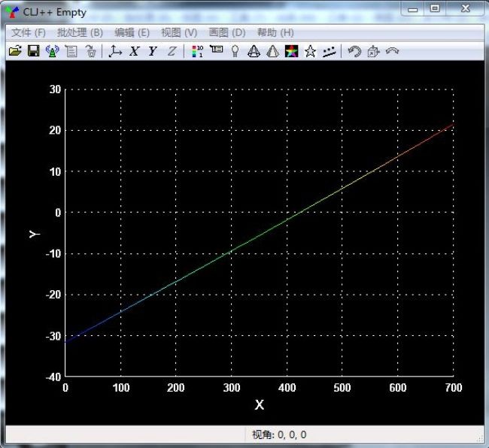489x448 pixels.
Task: Click the coordinate axes toolbar icon
Action: tap(115, 51)
